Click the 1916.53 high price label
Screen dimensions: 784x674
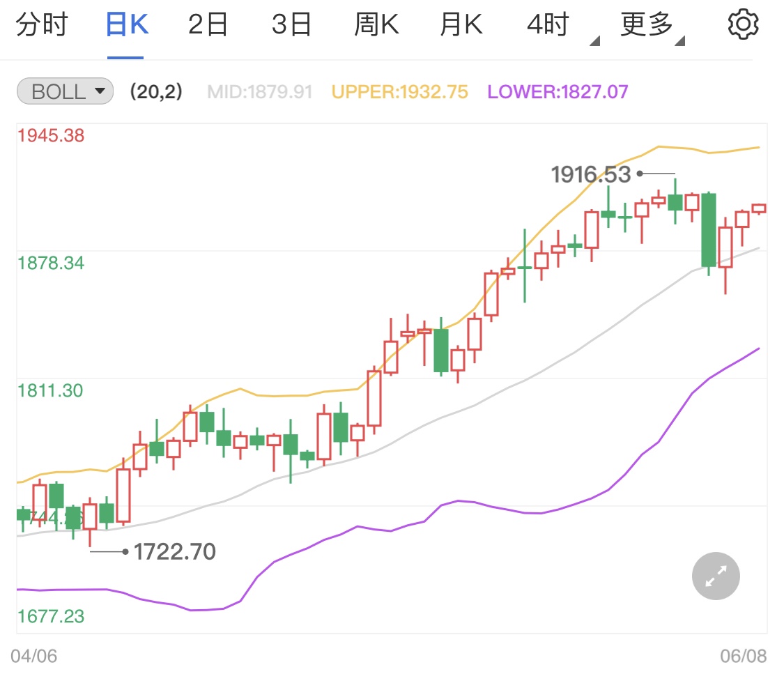[x=590, y=174]
